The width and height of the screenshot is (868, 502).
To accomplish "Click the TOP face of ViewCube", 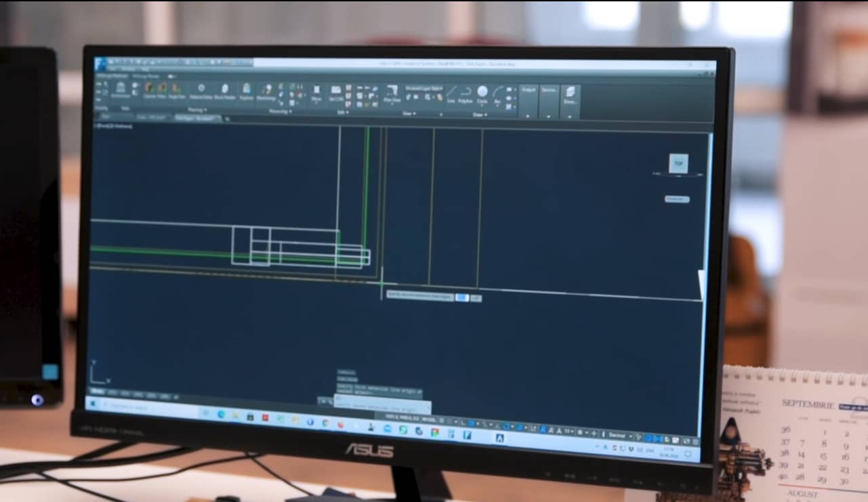I will 679,163.
